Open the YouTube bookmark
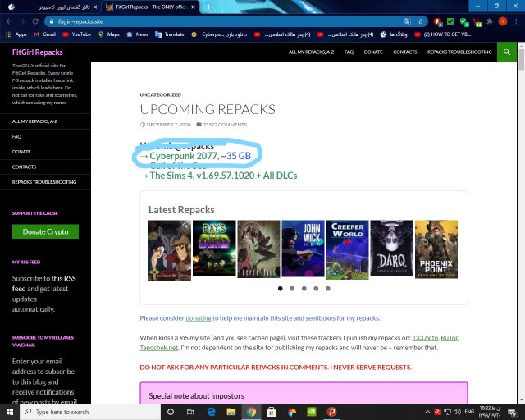The width and height of the screenshot is (525, 420). [76, 34]
